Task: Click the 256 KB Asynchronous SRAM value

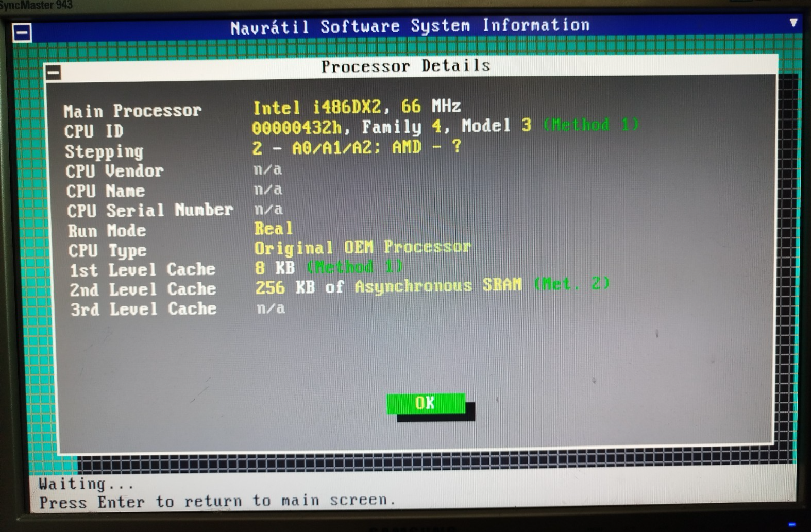Action: (x=388, y=286)
